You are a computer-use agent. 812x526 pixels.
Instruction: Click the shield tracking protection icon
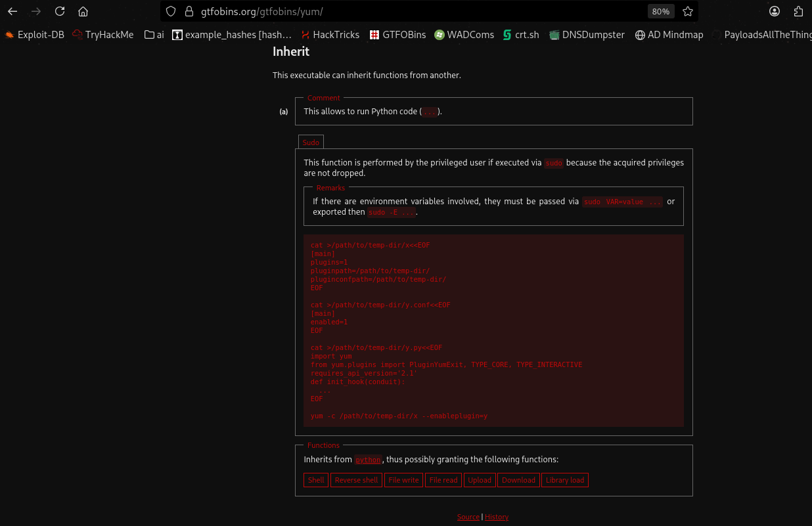coord(171,11)
